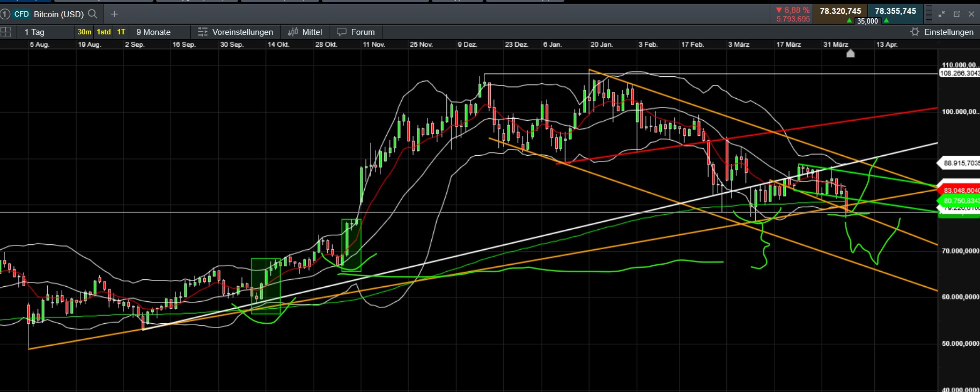Add a new chart tab with plus
The height and width of the screenshot is (392, 980).
(114, 14)
